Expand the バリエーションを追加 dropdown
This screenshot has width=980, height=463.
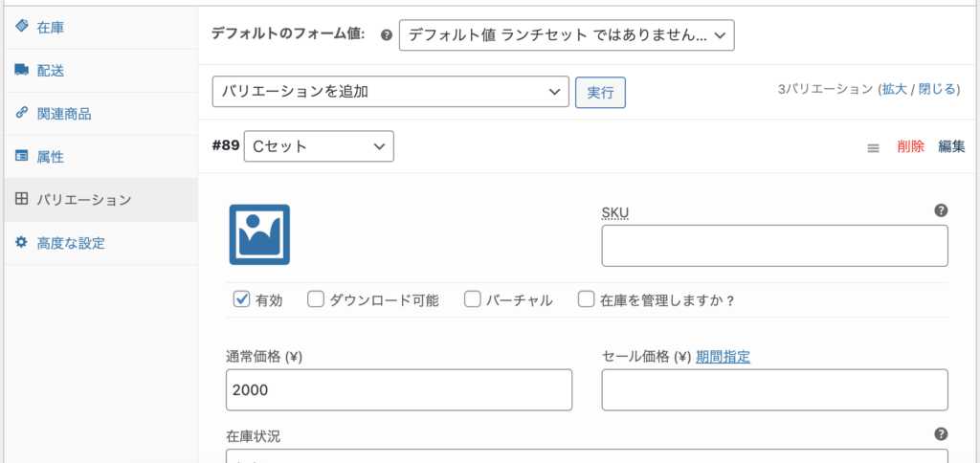pyautogui.click(x=390, y=92)
